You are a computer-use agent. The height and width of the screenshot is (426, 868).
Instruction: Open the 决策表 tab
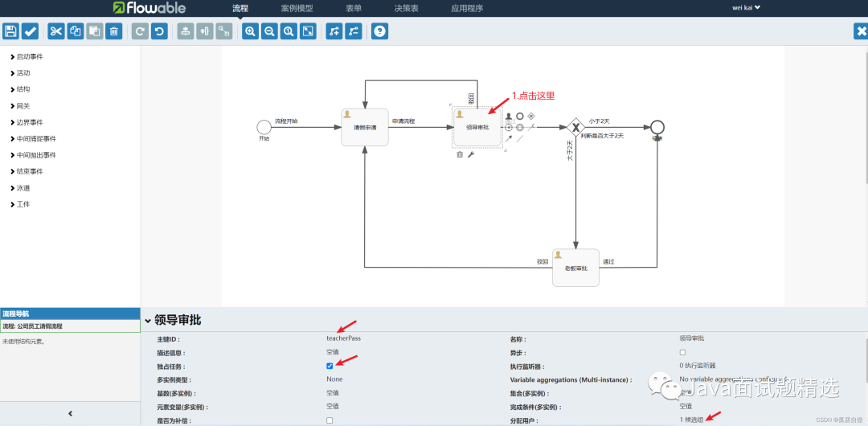[406, 8]
